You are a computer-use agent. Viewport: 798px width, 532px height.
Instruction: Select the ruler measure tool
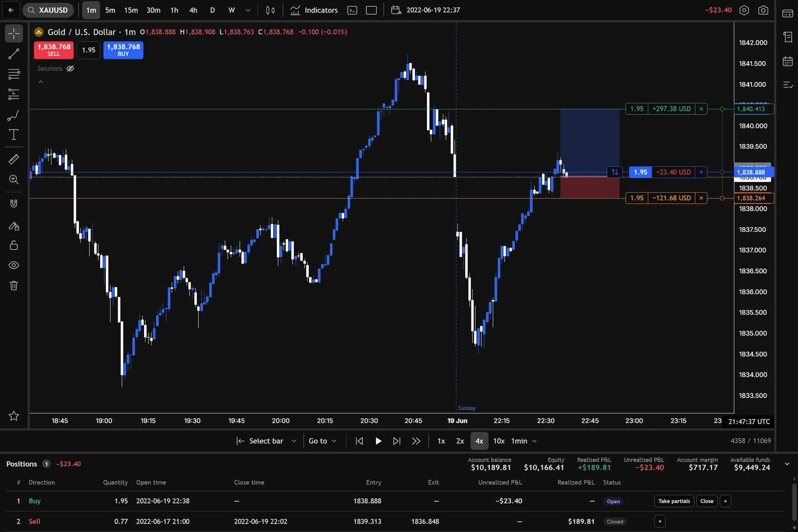click(14, 160)
